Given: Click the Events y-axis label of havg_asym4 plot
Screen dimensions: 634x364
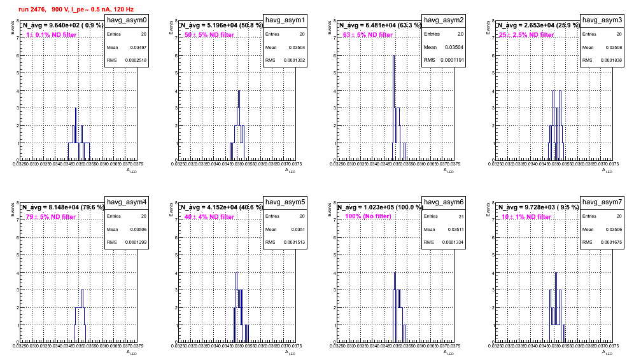Looking at the screenshot, I should pyautogui.click(x=13, y=209).
